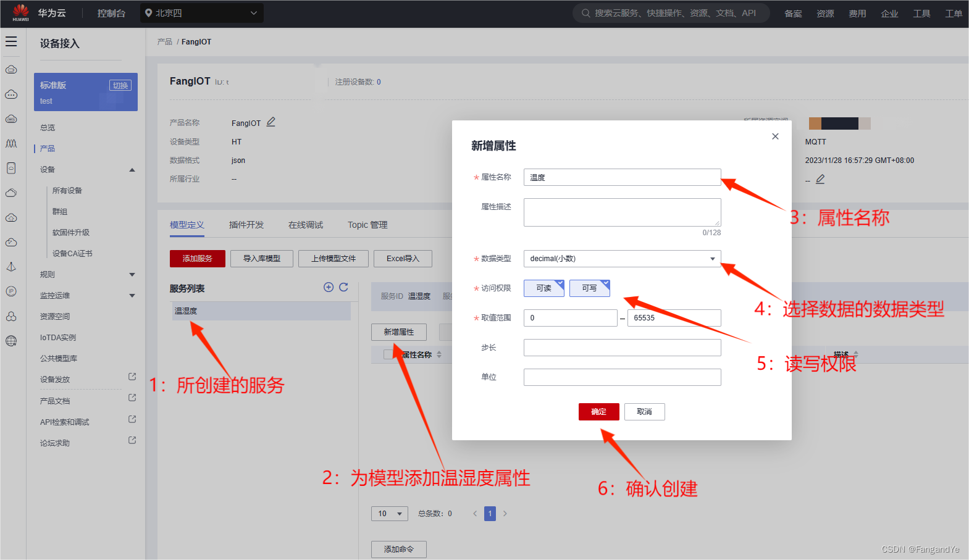This screenshot has height=560, width=969.
Task: Click the 取消 cancel button
Action: pos(645,412)
